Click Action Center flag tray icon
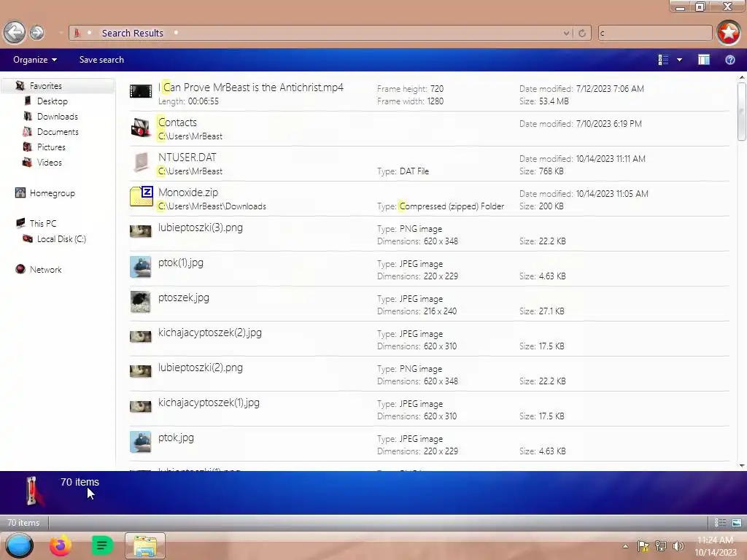Viewport: 747px width, 560px height. [x=643, y=546]
